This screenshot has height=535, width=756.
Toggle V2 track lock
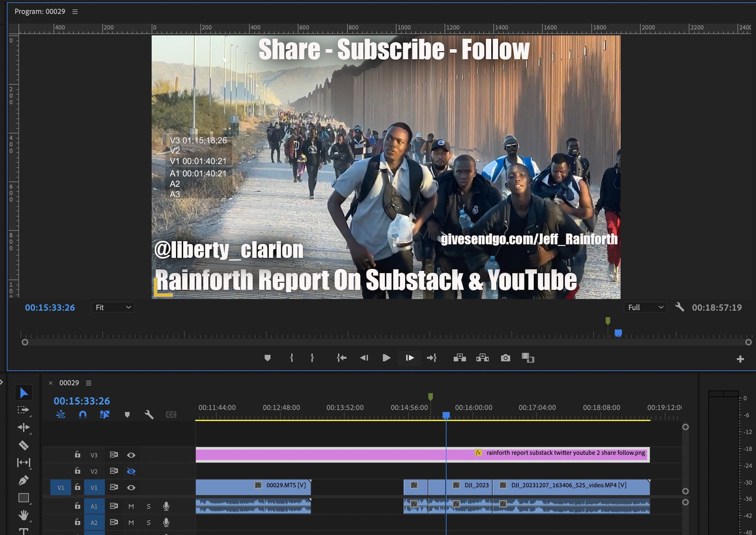[x=77, y=471]
